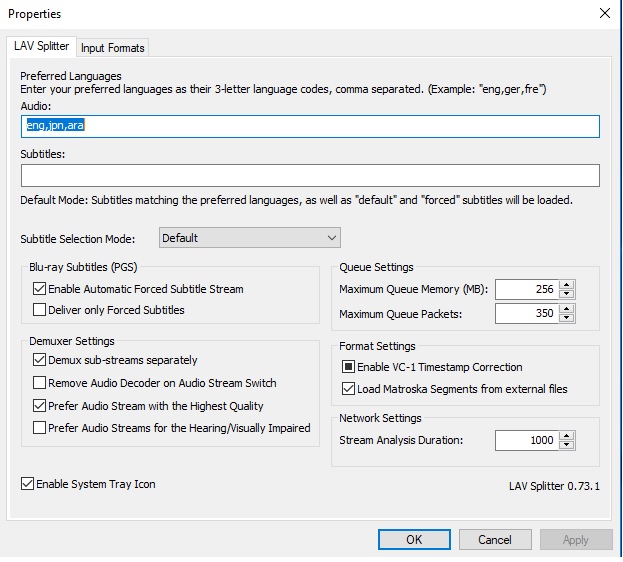Disable the Enable System Tray Icon checkbox
The width and height of the screenshot is (623, 562).
[x=27, y=484]
